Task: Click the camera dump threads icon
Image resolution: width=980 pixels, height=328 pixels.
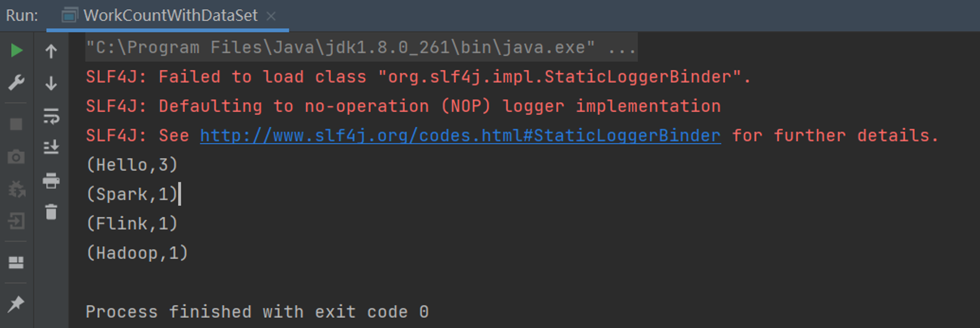Action: tap(16, 157)
